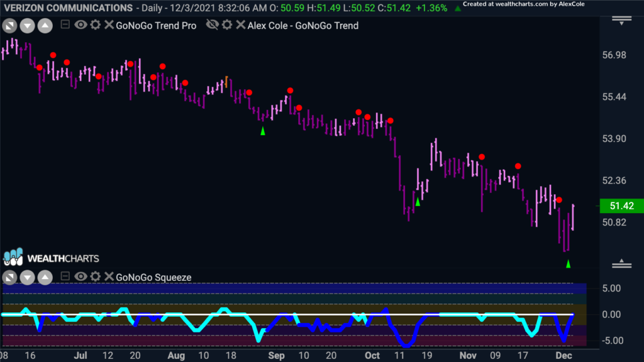Click price axis value 53.90
This screenshot has height=362, width=644.
614,139
